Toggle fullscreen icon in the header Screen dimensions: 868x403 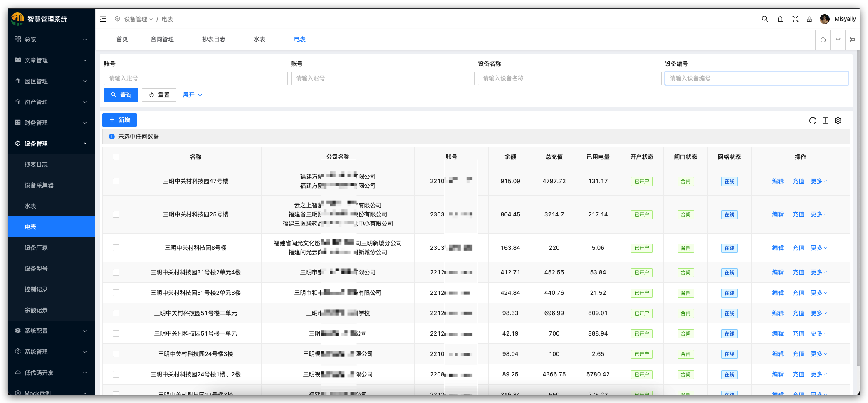795,19
